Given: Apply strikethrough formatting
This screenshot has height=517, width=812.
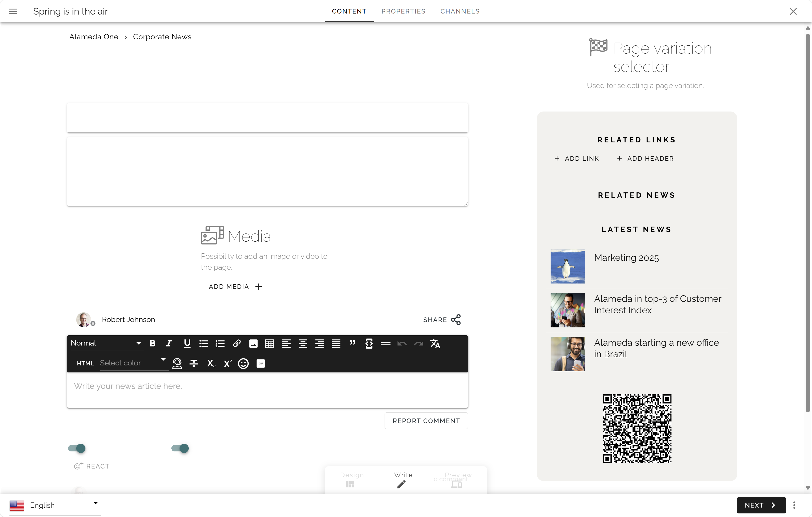Looking at the screenshot, I should pyautogui.click(x=194, y=363).
